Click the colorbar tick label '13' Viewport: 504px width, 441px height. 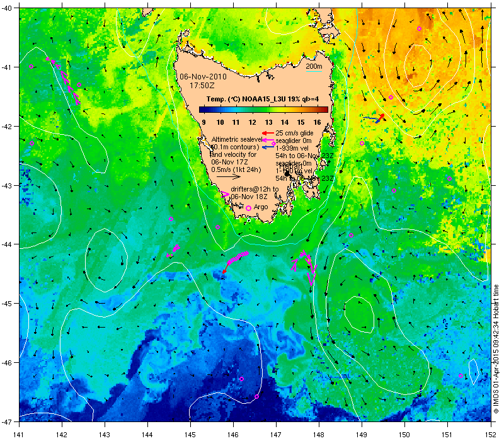(269, 122)
